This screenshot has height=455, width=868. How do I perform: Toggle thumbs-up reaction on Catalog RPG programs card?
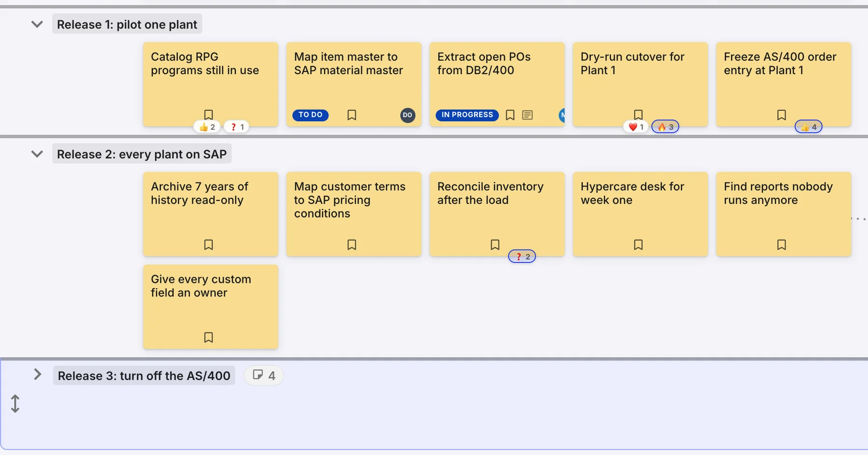207,127
